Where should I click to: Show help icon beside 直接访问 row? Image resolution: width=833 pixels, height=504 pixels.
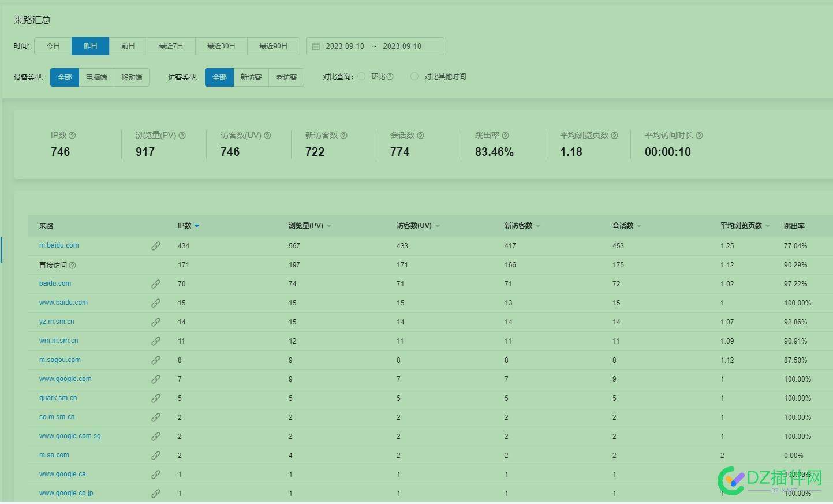point(73,266)
